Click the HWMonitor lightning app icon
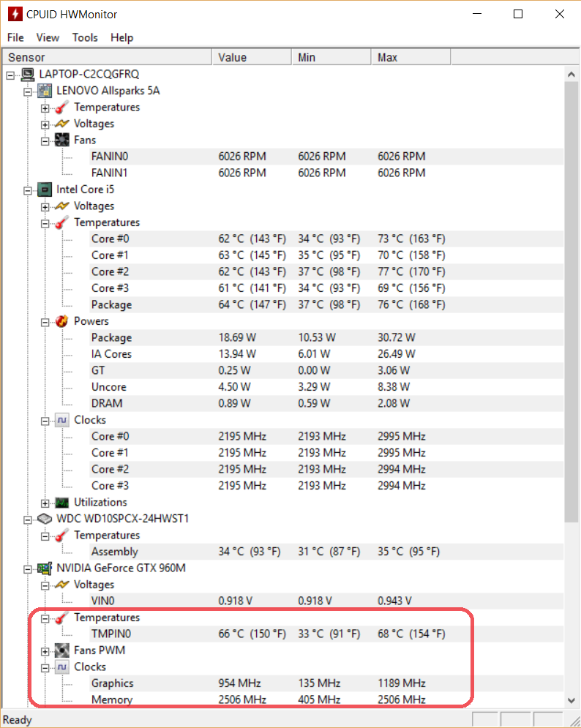This screenshot has height=728, width=581. [15, 14]
